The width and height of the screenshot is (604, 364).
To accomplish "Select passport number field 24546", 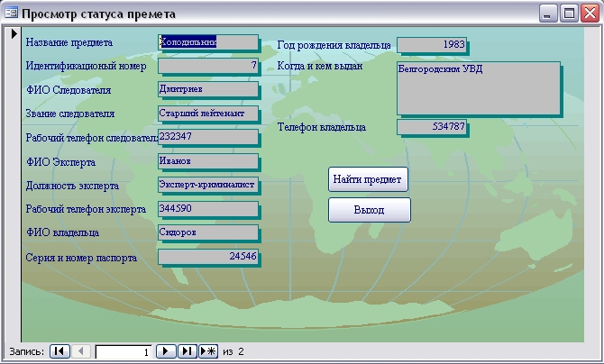I will coord(208,257).
